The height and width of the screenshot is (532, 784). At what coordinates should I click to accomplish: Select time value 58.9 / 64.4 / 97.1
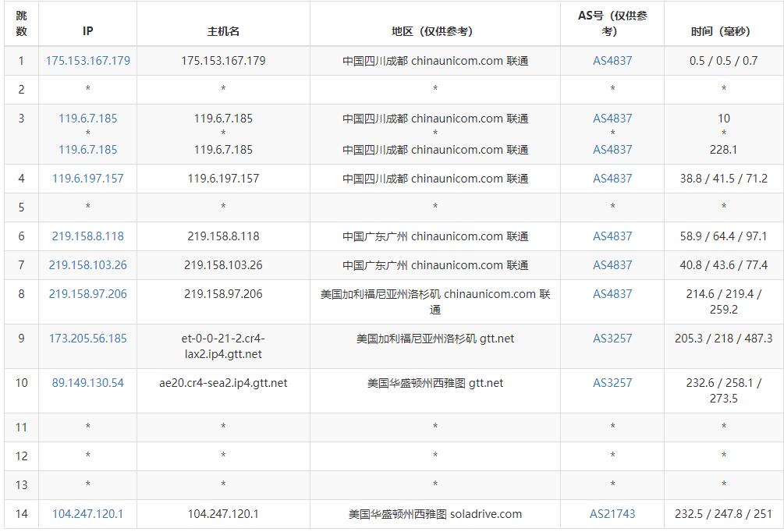[x=723, y=236]
